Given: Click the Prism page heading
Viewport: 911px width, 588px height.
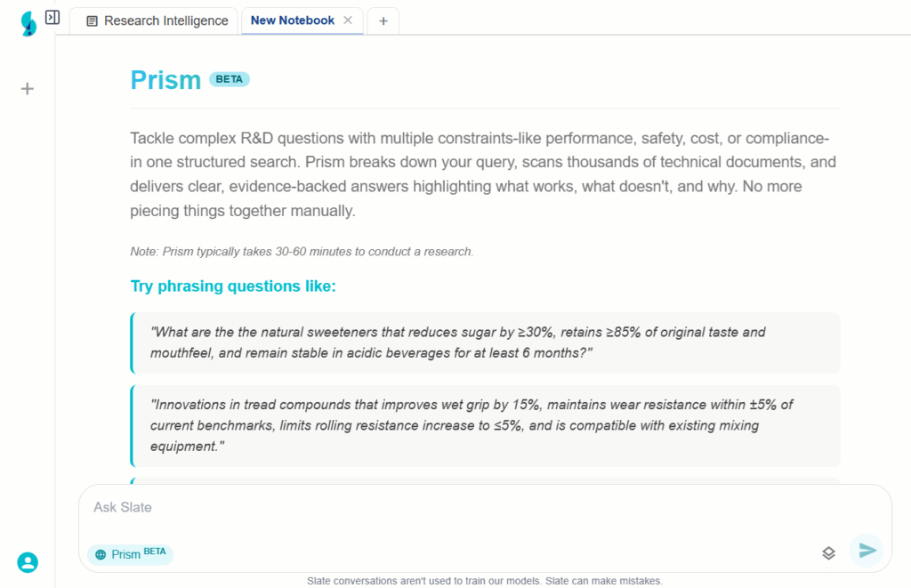Looking at the screenshot, I should click(x=165, y=79).
